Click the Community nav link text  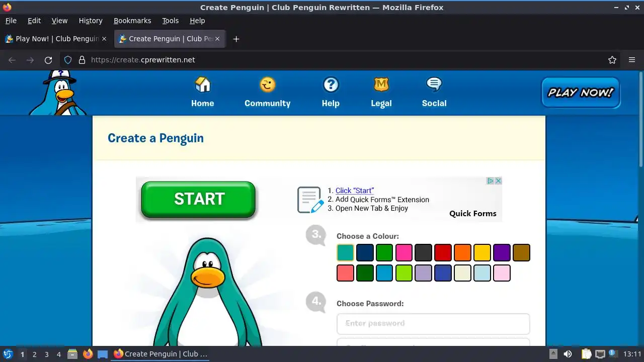(267, 103)
